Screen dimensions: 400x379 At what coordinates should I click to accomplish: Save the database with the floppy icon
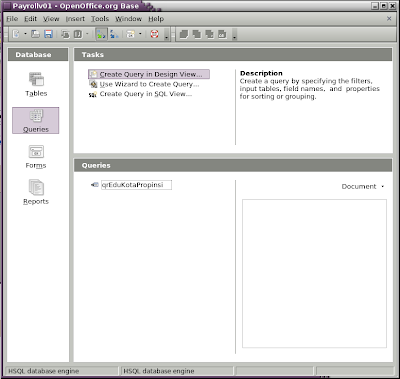49,34
